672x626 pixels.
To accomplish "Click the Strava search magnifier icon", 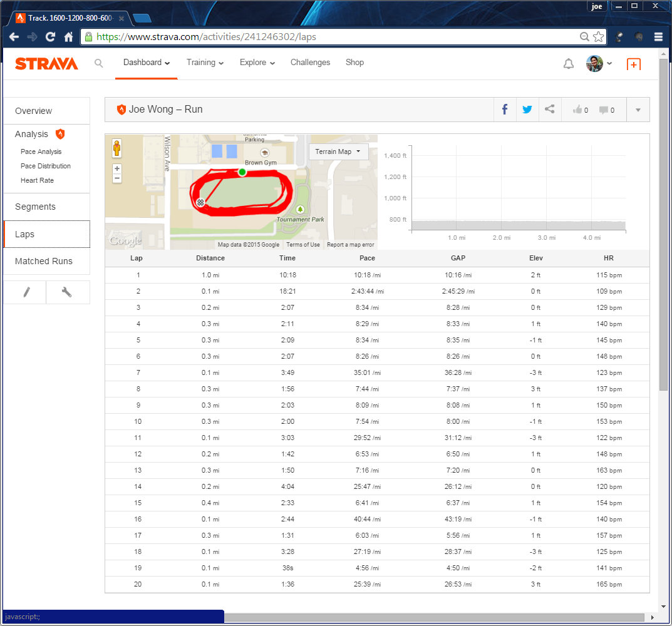I will click(98, 63).
